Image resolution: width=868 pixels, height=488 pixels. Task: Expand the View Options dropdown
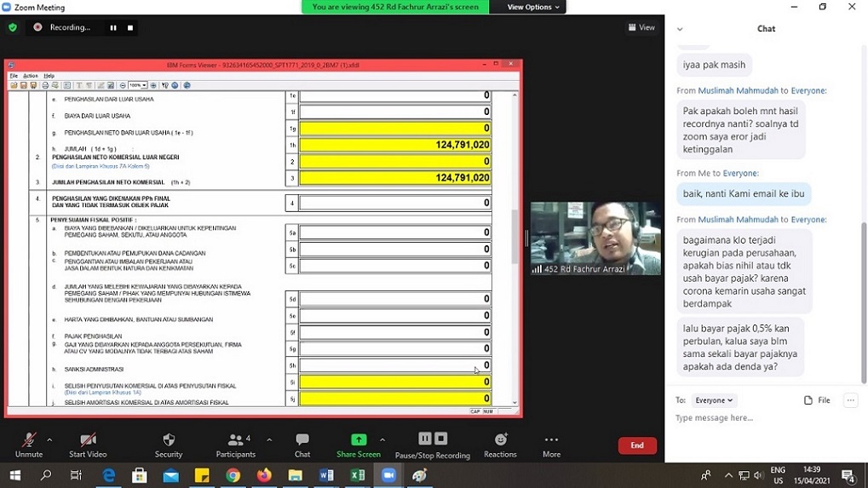[533, 7]
